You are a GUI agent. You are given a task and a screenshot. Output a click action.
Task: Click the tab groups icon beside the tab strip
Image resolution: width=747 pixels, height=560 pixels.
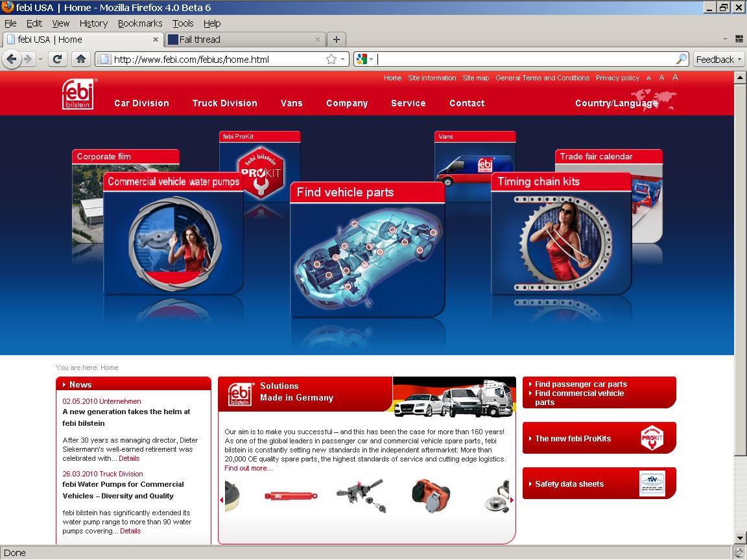pyautogui.click(x=739, y=39)
